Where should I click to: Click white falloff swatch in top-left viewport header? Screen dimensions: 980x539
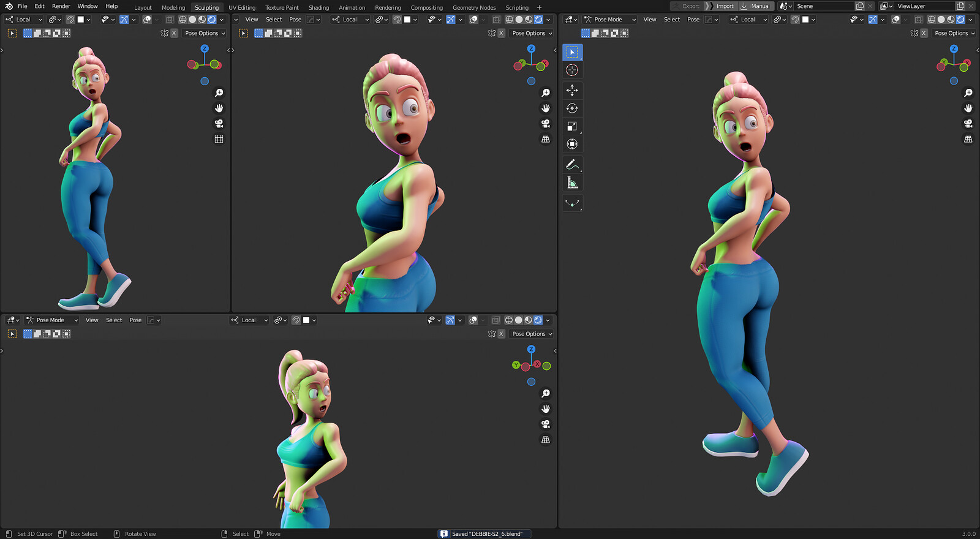(x=80, y=20)
